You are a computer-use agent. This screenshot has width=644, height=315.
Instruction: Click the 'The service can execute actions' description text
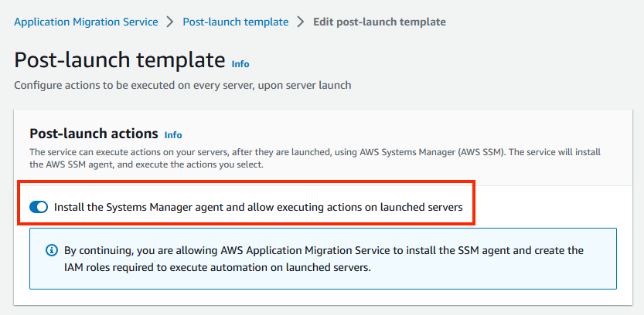coord(315,159)
